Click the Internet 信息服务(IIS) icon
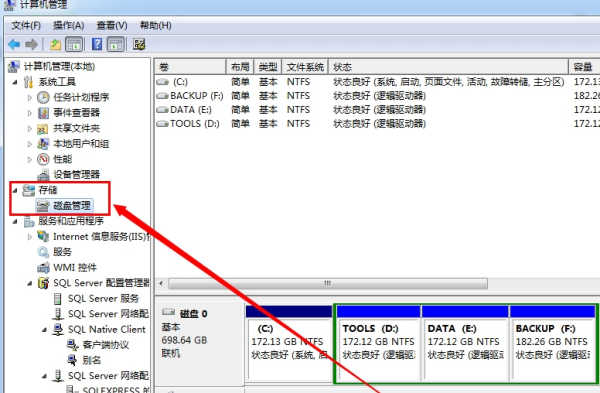Image resolution: width=600 pixels, height=393 pixels. tap(43, 236)
